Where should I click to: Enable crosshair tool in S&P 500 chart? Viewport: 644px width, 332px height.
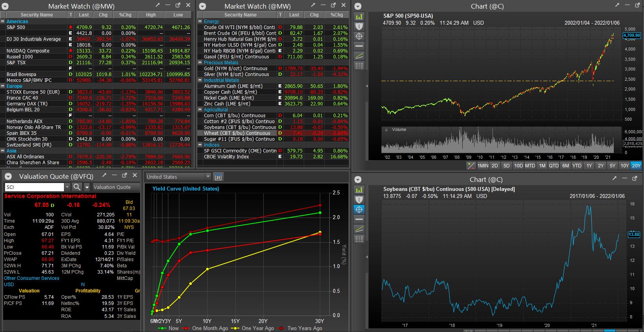tap(359, 36)
